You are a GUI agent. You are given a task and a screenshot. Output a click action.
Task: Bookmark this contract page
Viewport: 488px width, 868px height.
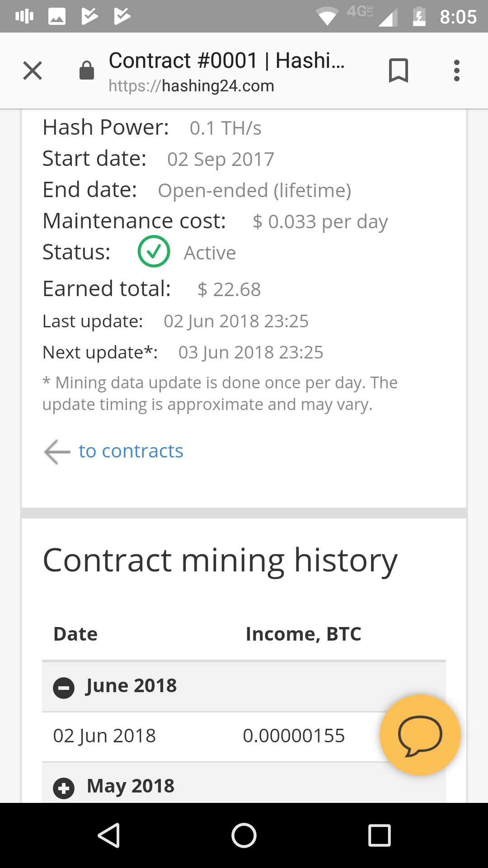click(x=398, y=71)
